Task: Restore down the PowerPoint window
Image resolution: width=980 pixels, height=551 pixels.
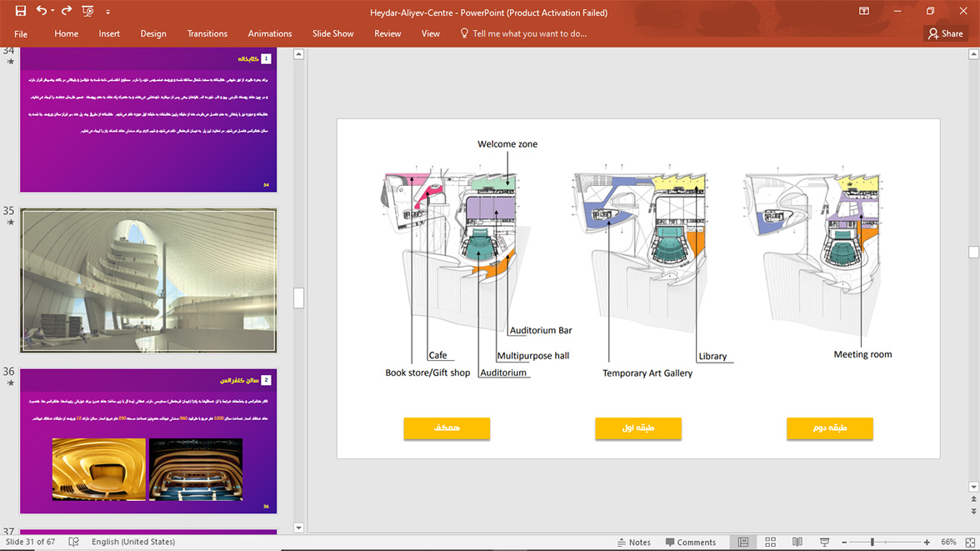Action: (x=930, y=12)
